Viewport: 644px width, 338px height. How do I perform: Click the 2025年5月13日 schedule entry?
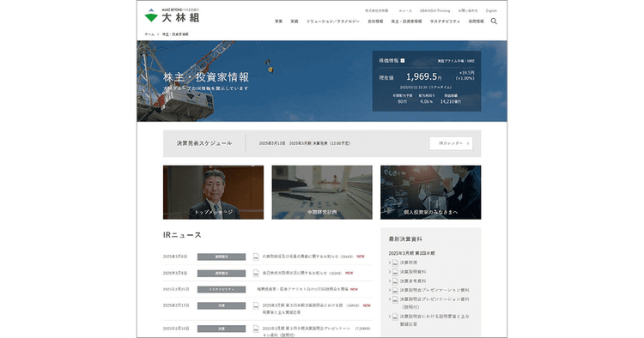pos(304,143)
